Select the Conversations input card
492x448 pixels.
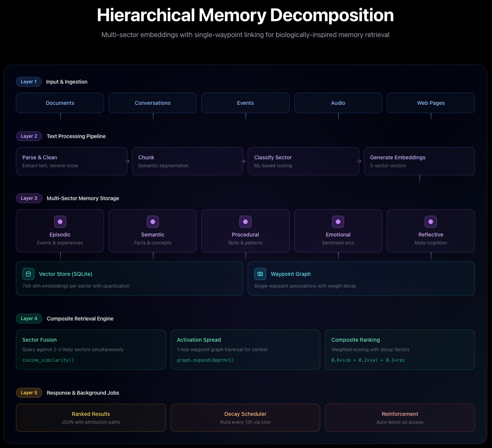[x=153, y=103]
